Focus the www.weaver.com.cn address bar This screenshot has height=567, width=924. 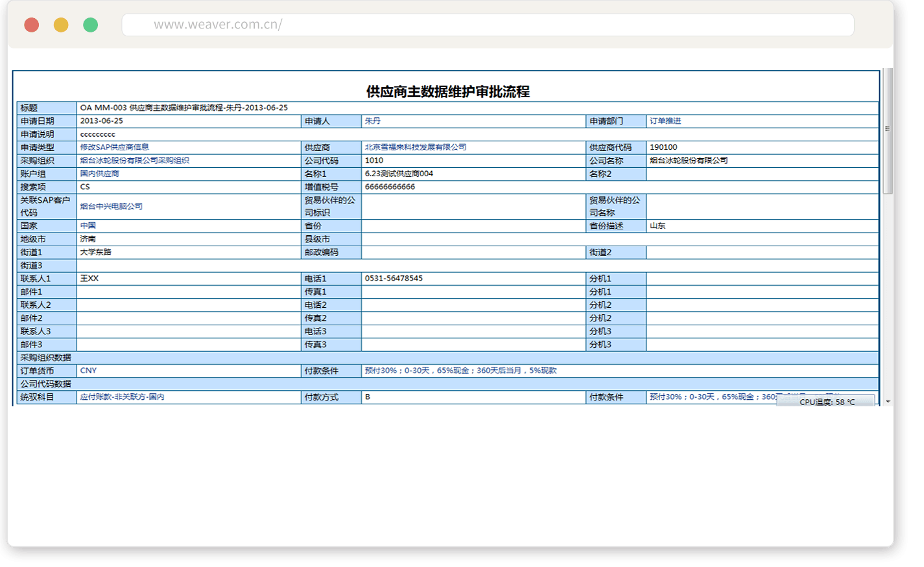coord(486,25)
